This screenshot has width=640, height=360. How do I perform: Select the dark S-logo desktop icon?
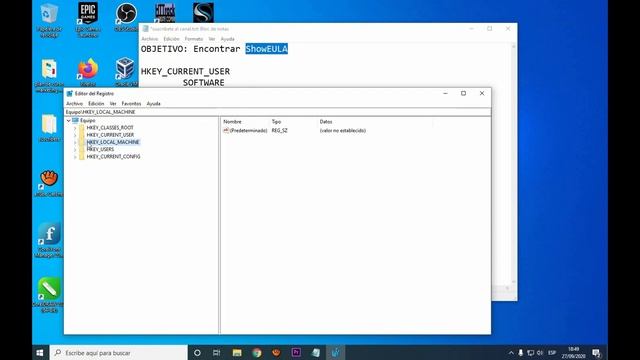point(203,13)
